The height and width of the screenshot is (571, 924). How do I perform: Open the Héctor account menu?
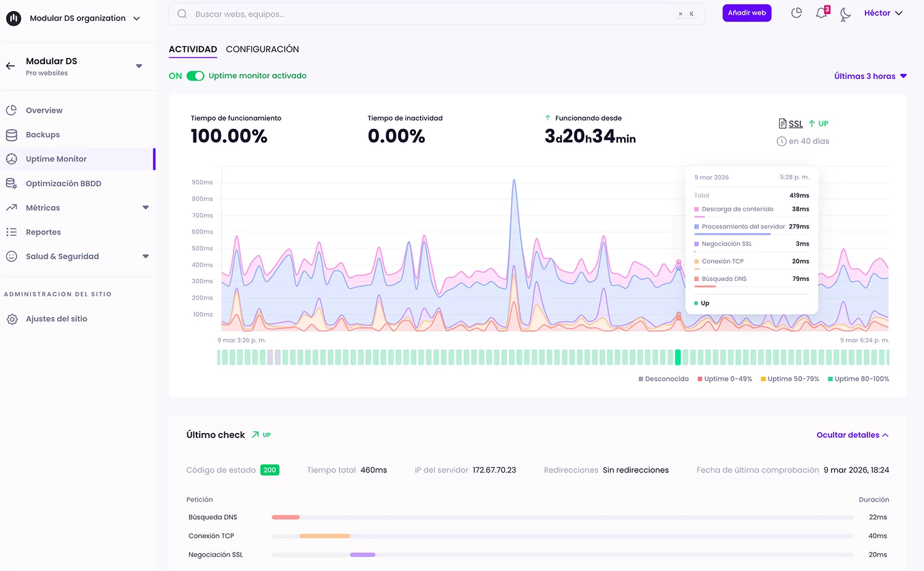pos(882,12)
